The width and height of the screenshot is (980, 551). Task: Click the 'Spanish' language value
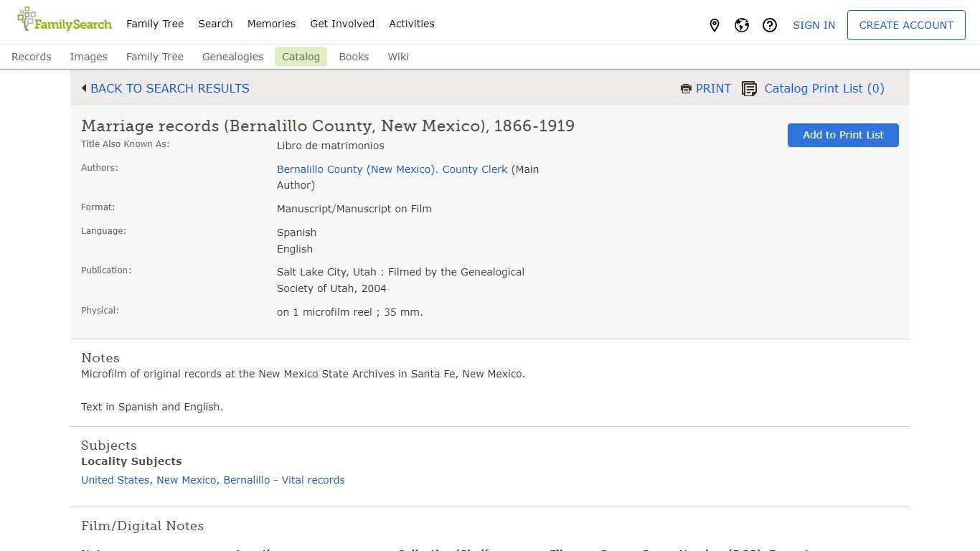tap(296, 232)
